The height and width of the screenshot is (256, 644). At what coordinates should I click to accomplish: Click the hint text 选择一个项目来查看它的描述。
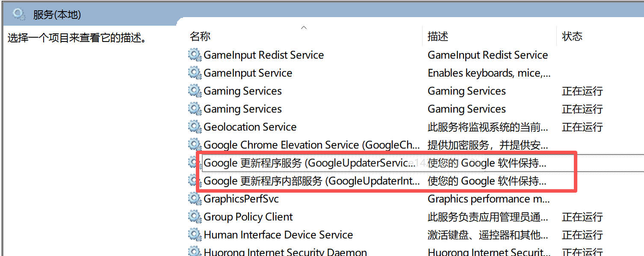point(78,38)
